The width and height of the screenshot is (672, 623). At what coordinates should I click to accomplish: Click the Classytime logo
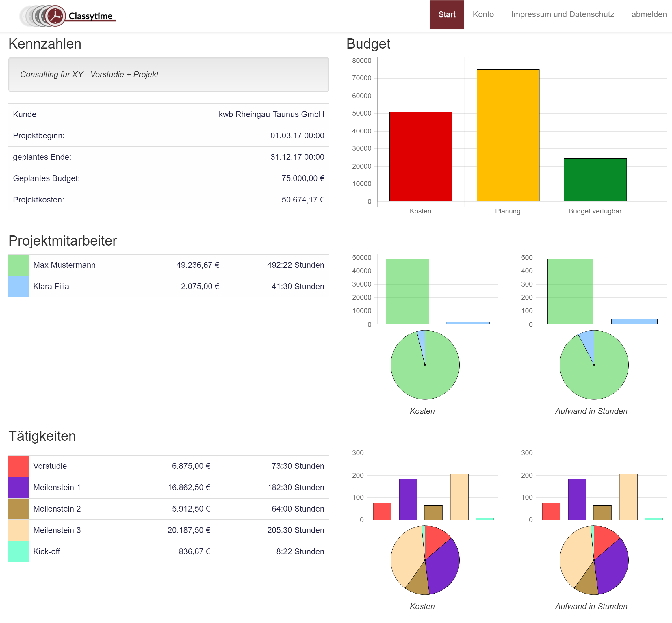67,16
